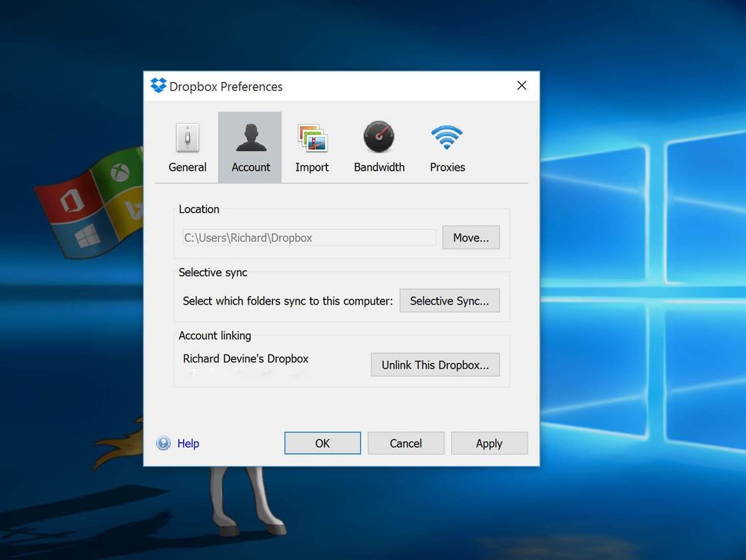Unlink This Dropbox account

(x=435, y=364)
